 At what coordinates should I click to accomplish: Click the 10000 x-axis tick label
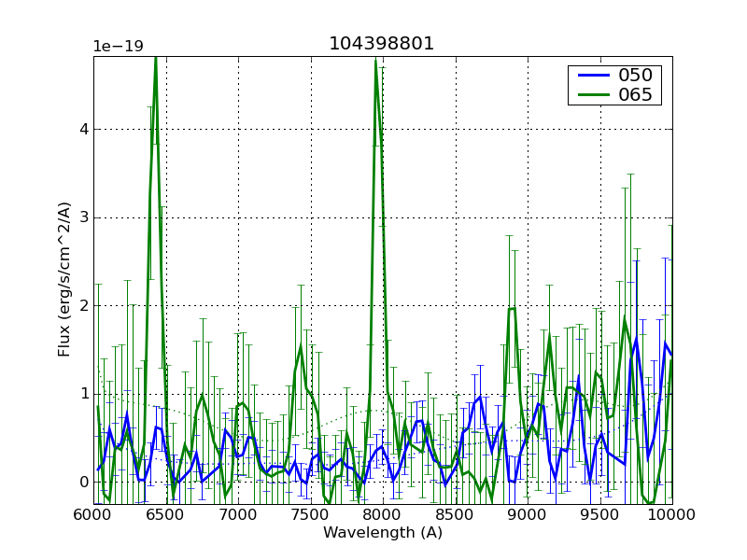click(x=670, y=514)
